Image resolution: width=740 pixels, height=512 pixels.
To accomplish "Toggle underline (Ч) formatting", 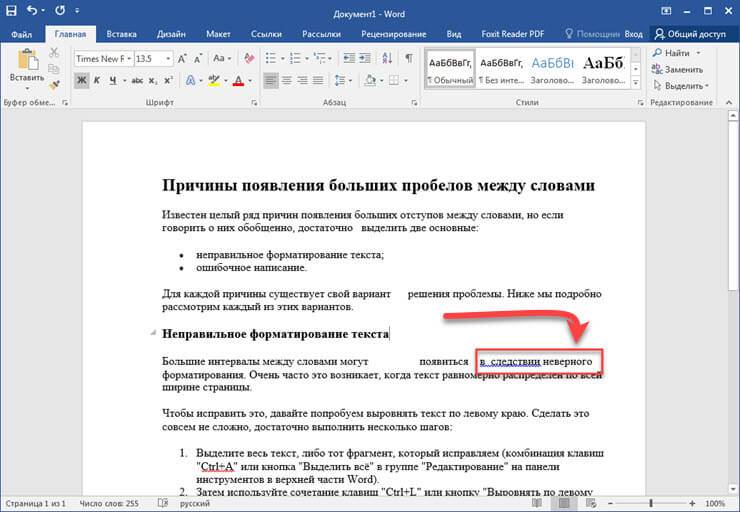I will pos(113,81).
